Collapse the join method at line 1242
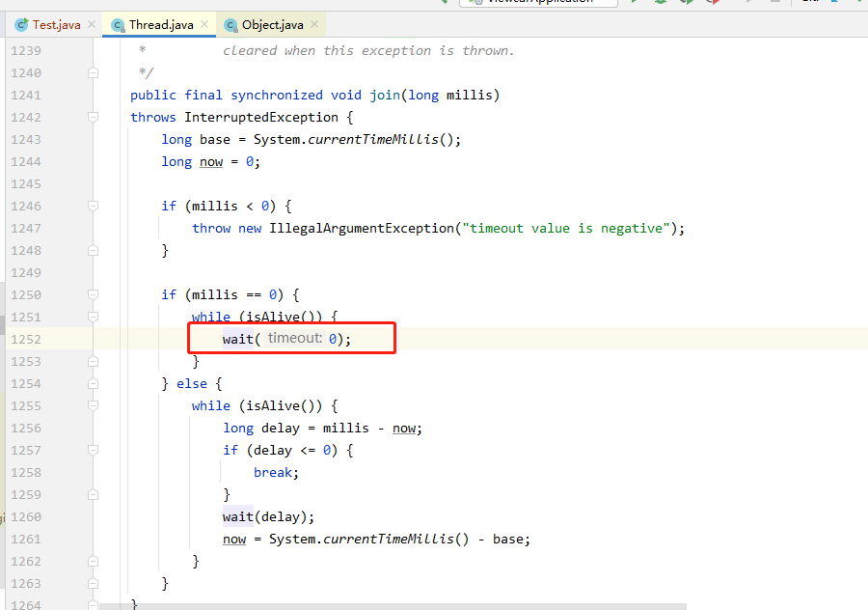The width and height of the screenshot is (868, 610). [x=93, y=118]
